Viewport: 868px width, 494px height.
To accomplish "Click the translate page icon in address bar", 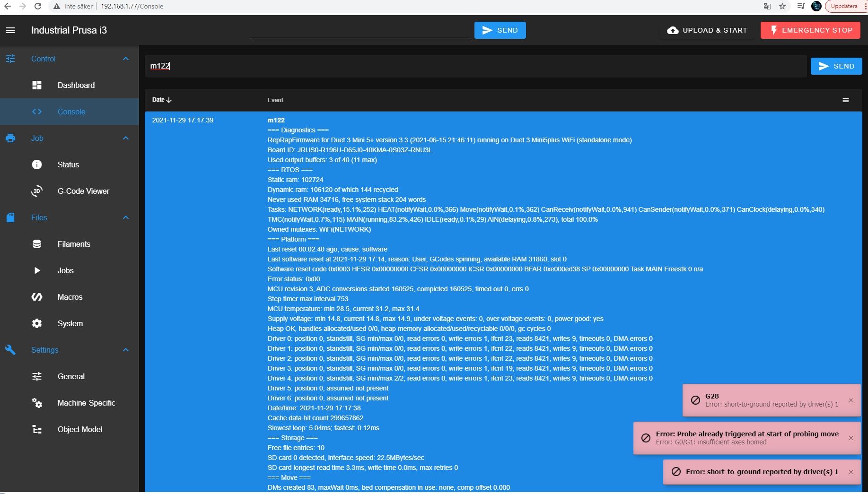I will click(x=767, y=6).
